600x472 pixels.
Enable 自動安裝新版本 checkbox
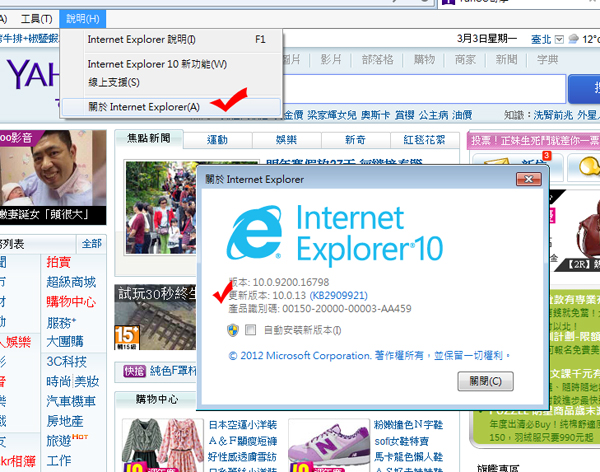click(x=250, y=330)
